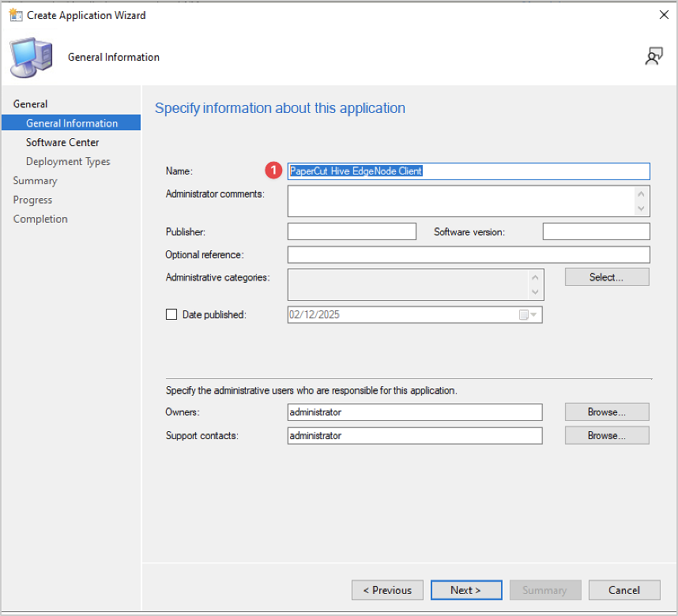The height and width of the screenshot is (616, 678).
Task: Click the Owners field
Action: coord(415,412)
